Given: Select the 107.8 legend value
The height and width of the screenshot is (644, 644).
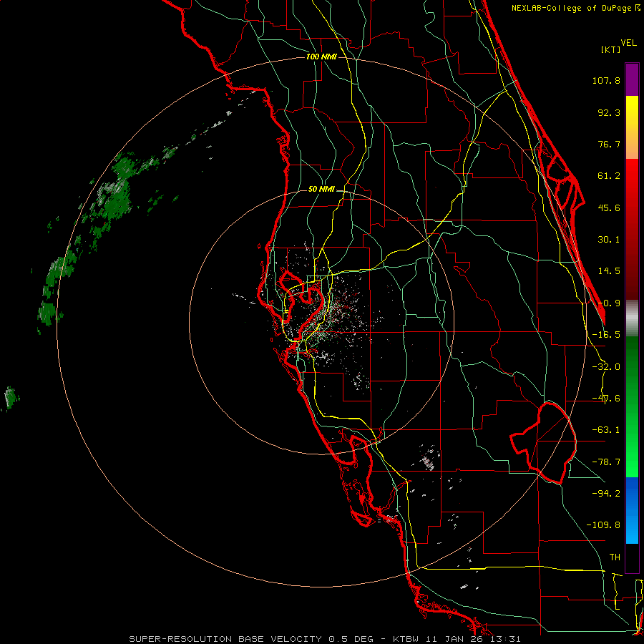Looking at the screenshot, I should (606, 80).
